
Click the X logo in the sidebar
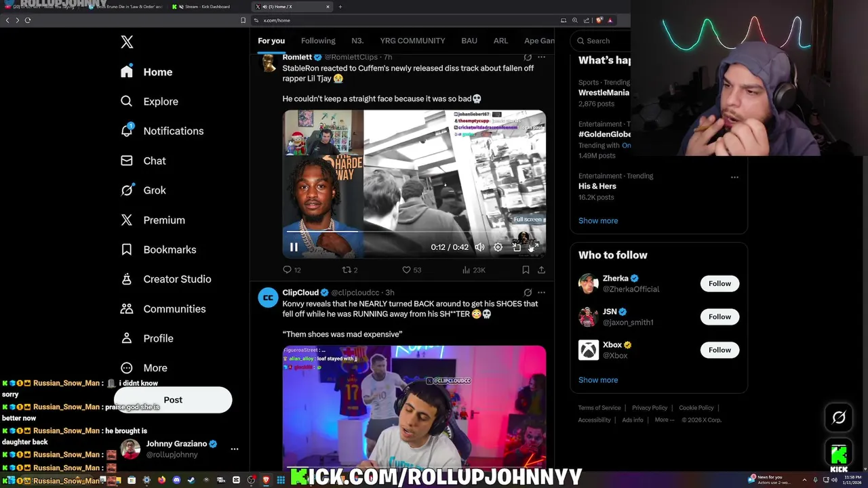pos(127,42)
